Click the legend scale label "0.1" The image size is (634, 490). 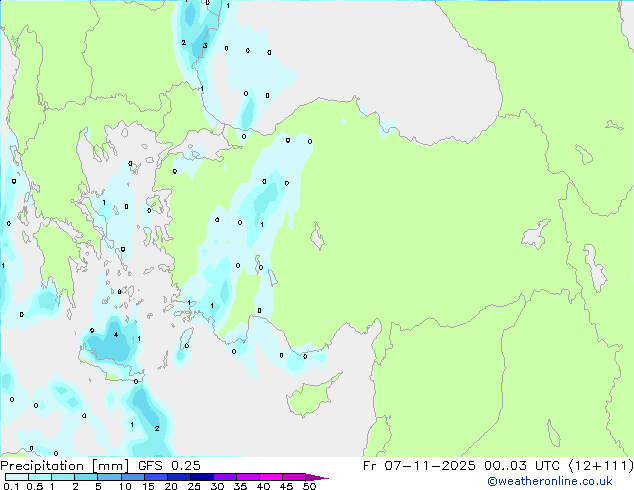click(x=11, y=486)
